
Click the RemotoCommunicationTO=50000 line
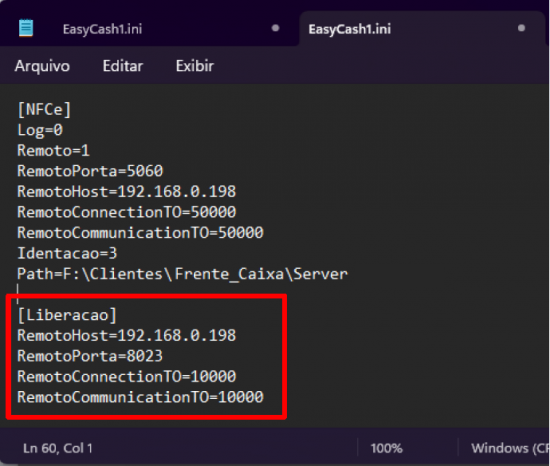(x=140, y=233)
